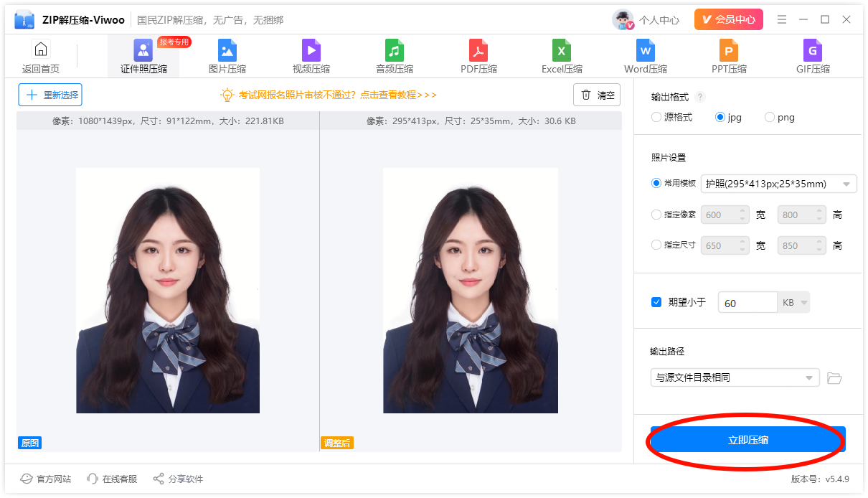
Task: Click the 官方网站 globe icon
Action: click(x=27, y=479)
